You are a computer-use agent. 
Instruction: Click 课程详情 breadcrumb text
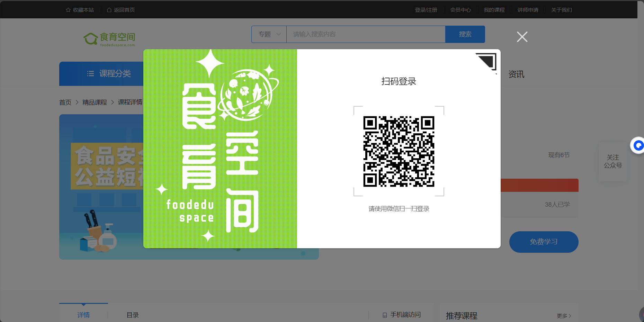coord(130,102)
